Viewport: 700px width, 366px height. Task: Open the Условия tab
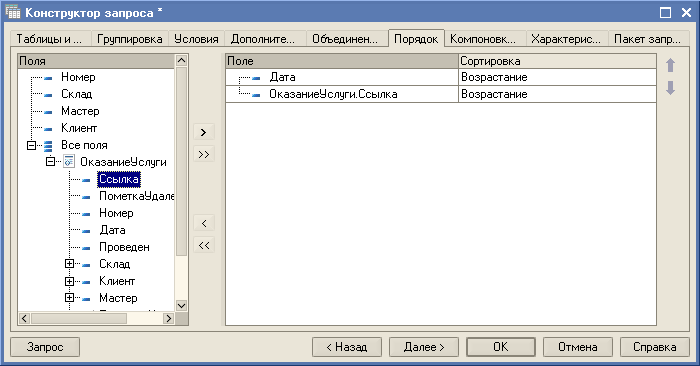196,39
